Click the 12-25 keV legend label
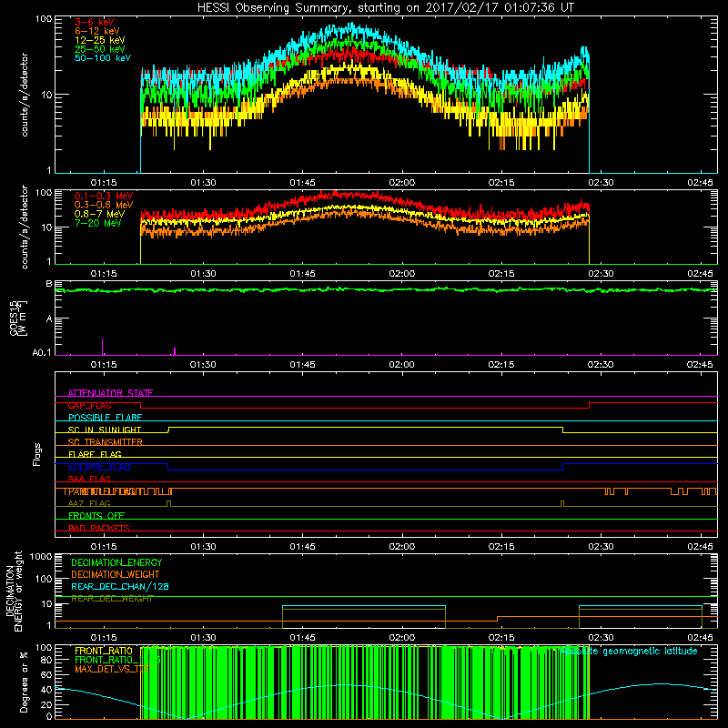Screen dimensions: 728x728 pyautogui.click(x=100, y=40)
